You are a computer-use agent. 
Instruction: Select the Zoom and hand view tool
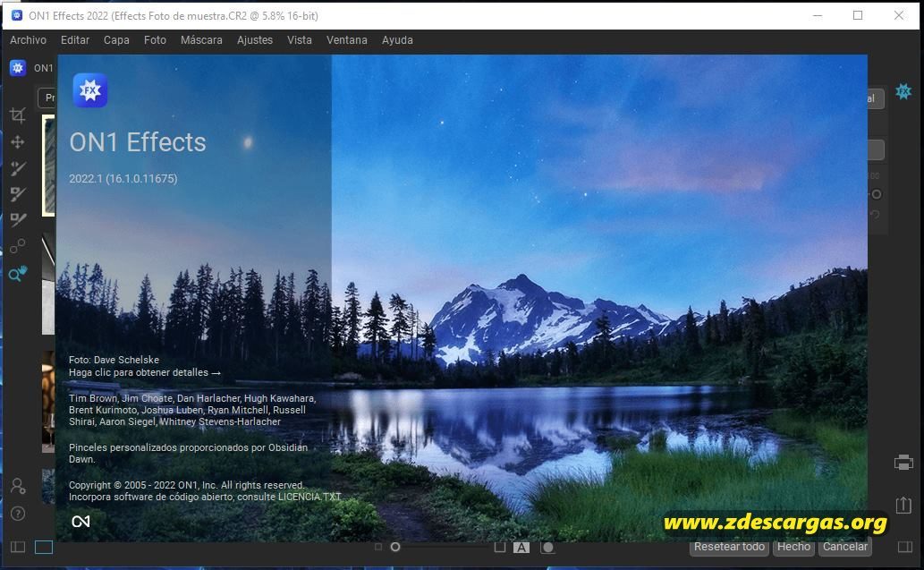pyautogui.click(x=18, y=274)
